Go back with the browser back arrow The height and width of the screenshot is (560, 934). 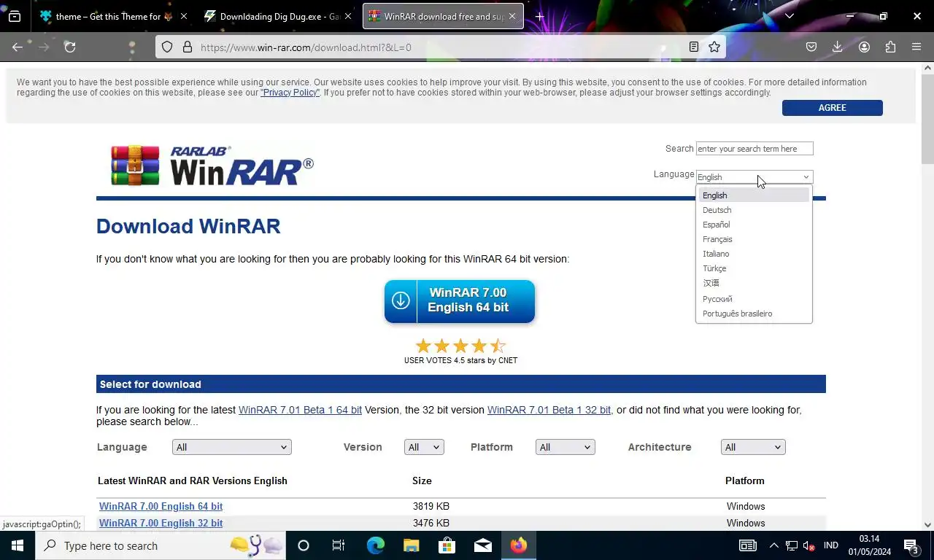point(18,47)
